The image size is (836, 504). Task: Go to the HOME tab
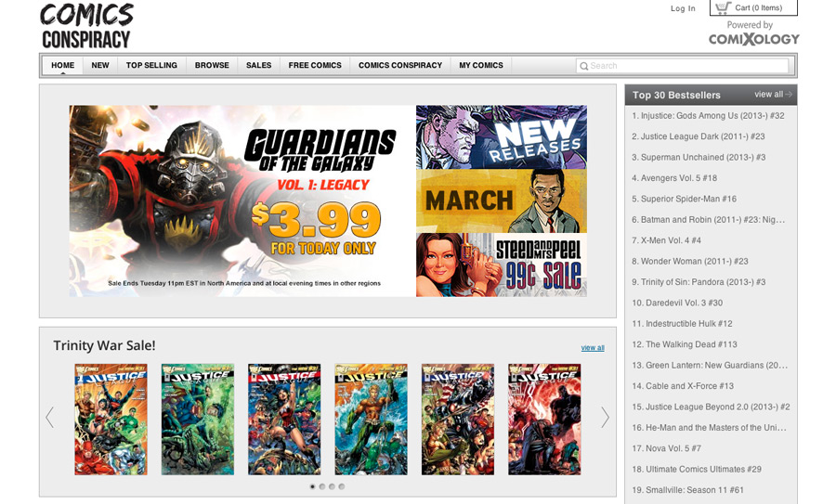click(x=63, y=66)
